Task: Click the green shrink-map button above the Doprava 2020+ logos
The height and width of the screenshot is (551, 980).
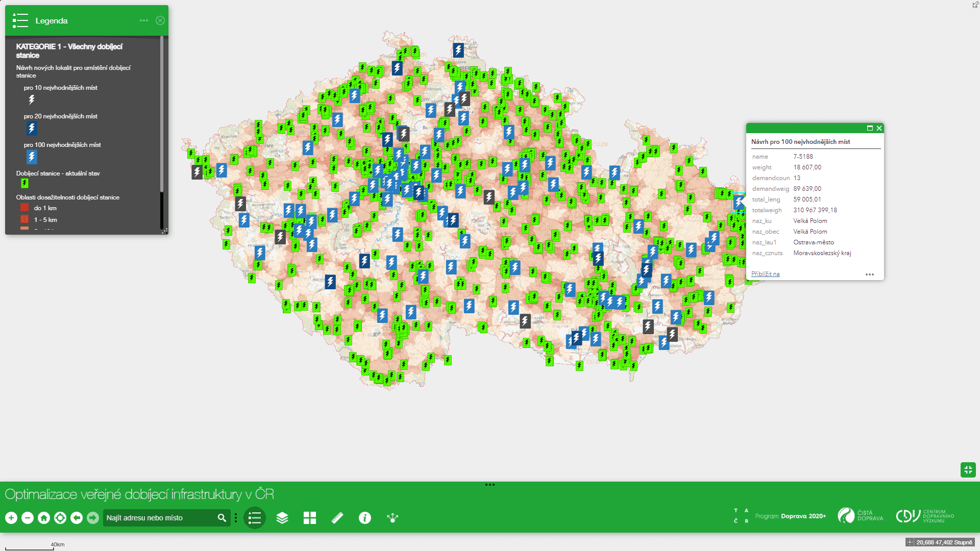Action: 968,469
